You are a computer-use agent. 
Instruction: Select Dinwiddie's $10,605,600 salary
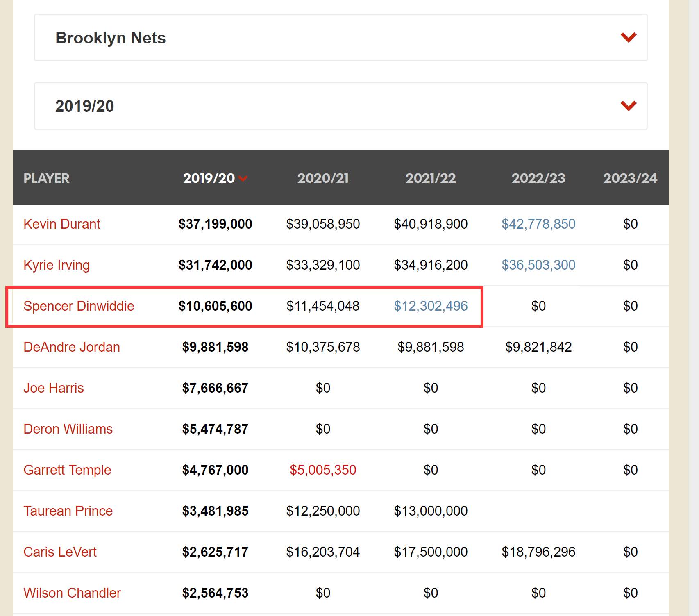click(215, 306)
